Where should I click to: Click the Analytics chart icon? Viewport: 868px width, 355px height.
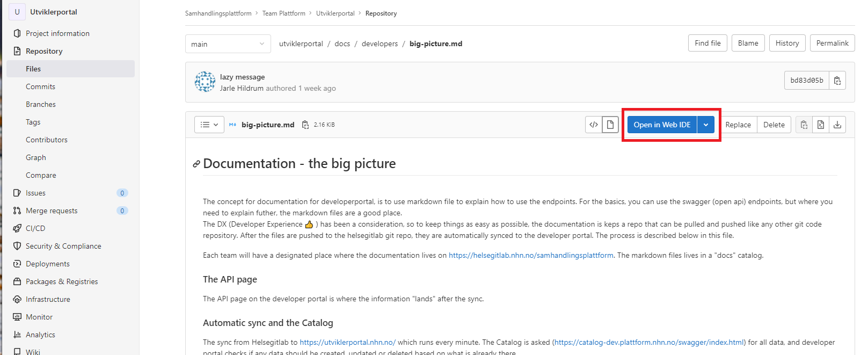17,335
